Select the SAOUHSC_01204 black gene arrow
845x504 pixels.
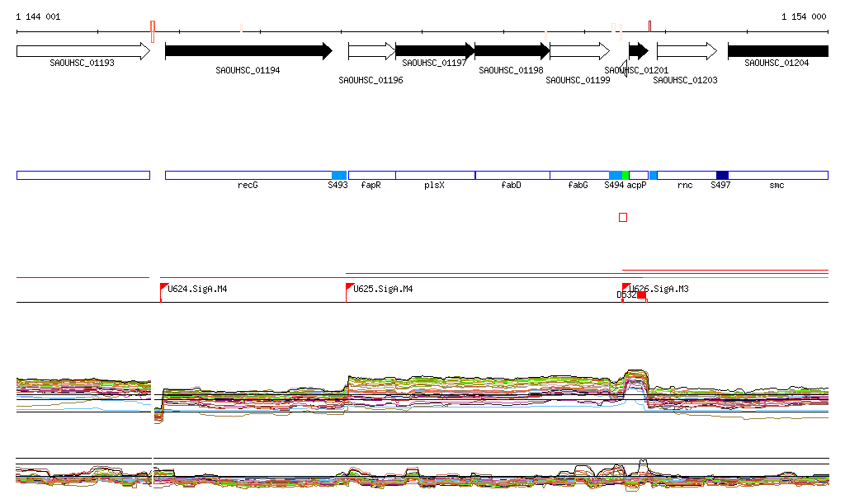pos(777,51)
